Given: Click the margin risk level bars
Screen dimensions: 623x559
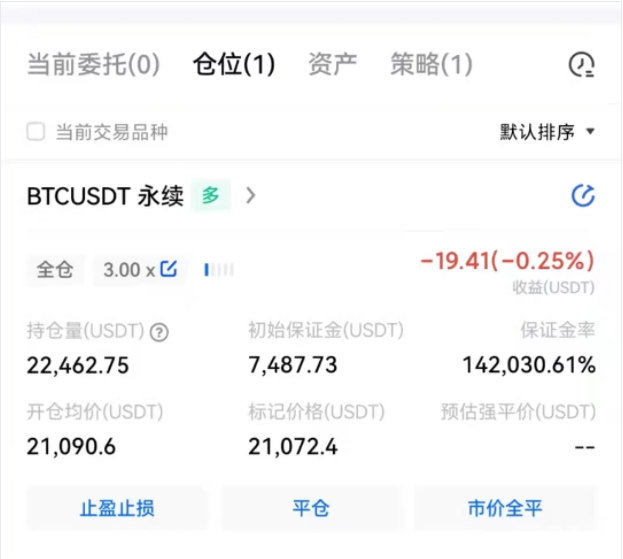Looking at the screenshot, I should click(x=219, y=269).
